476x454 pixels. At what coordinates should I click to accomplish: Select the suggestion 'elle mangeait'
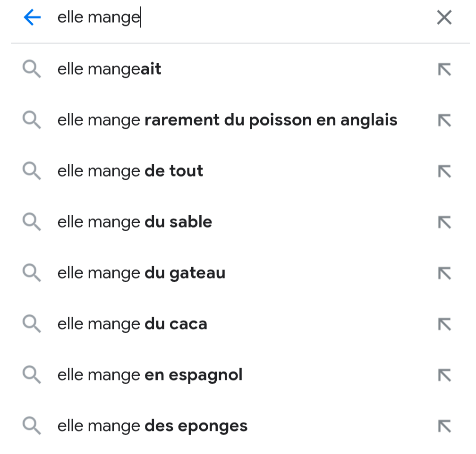click(x=110, y=69)
